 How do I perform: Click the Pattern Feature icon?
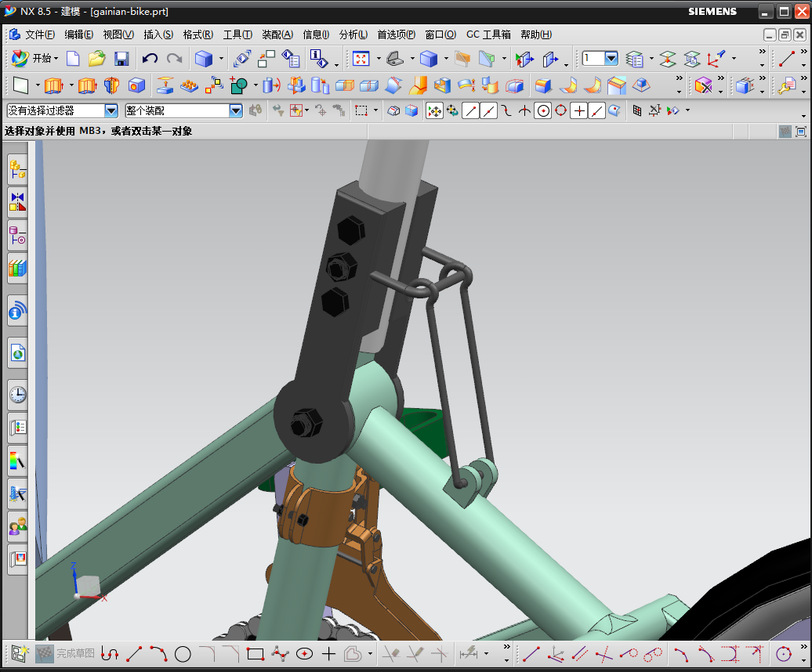coord(189,85)
